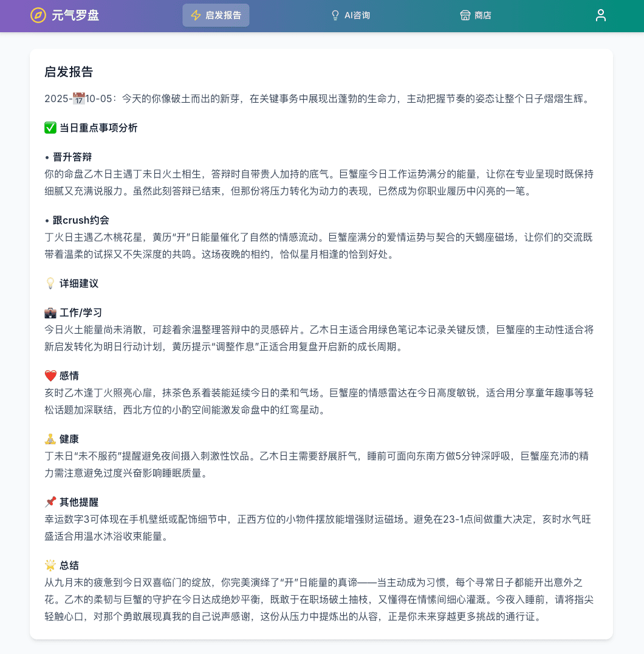Image resolution: width=644 pixels, height=654 pixels.
Task: Select the lightning bolt icon beside 启发报告
Action: [195, 15]
